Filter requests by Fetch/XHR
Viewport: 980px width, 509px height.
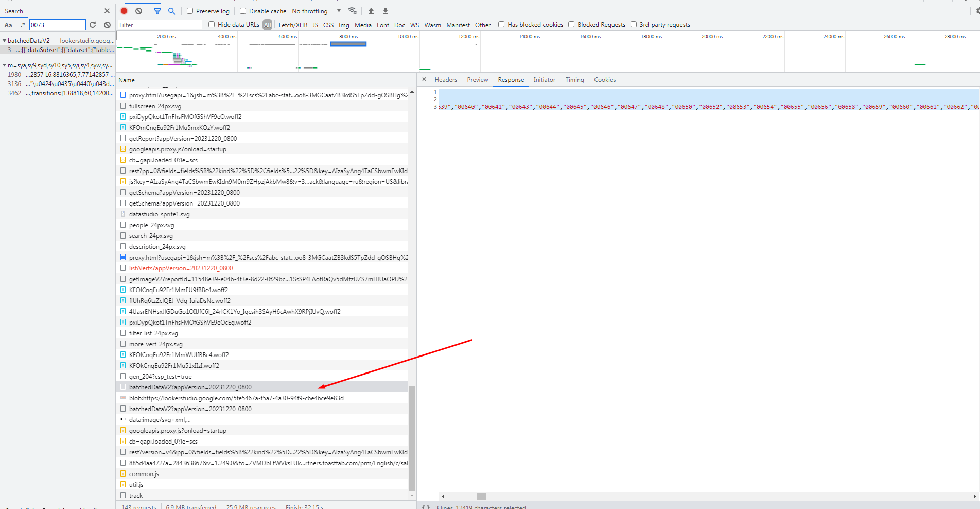point(293,25)
